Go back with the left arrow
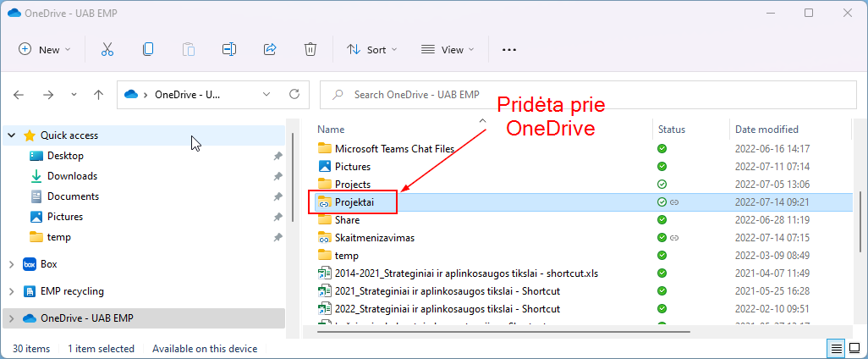868x359 pixels. click(x=19, y=95)
